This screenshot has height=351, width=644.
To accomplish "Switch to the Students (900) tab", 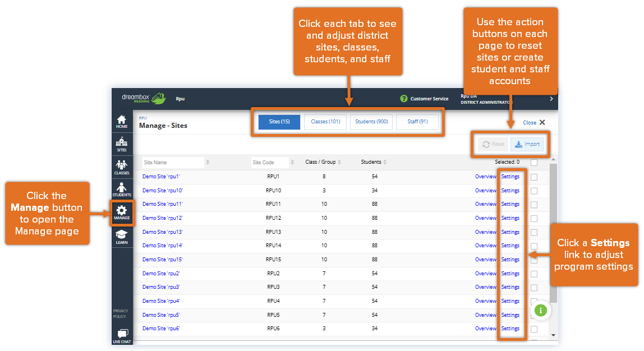I will click(371, 122).
